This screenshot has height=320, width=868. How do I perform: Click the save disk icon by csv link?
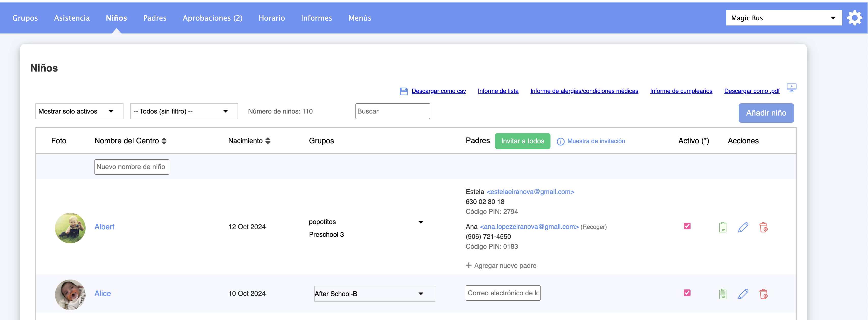(403, 91)
